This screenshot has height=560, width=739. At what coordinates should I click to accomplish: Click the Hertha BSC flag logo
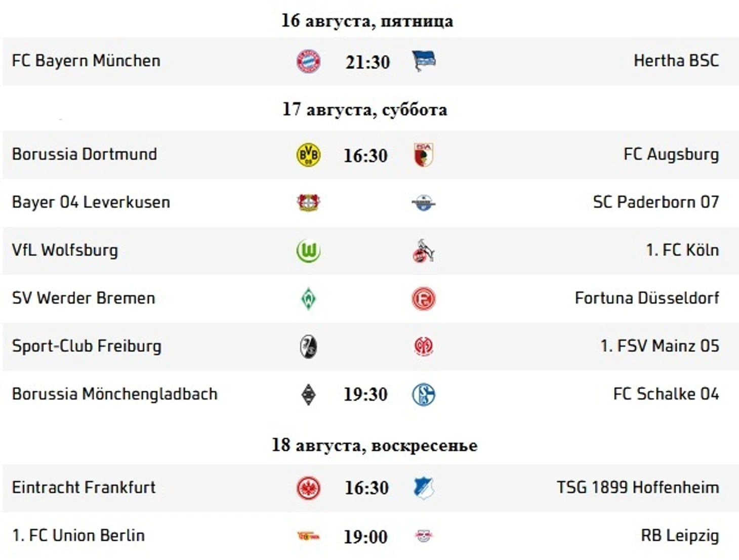click(424, 61)
